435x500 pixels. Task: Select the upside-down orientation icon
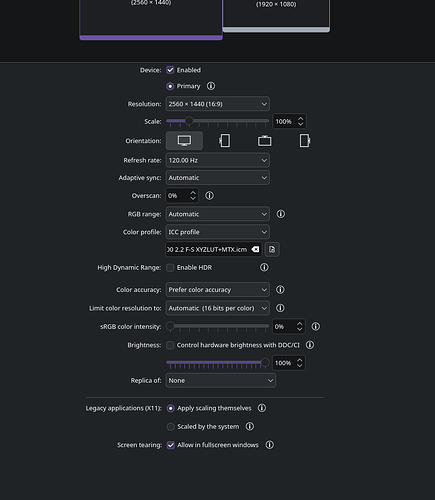pos(264,141)
